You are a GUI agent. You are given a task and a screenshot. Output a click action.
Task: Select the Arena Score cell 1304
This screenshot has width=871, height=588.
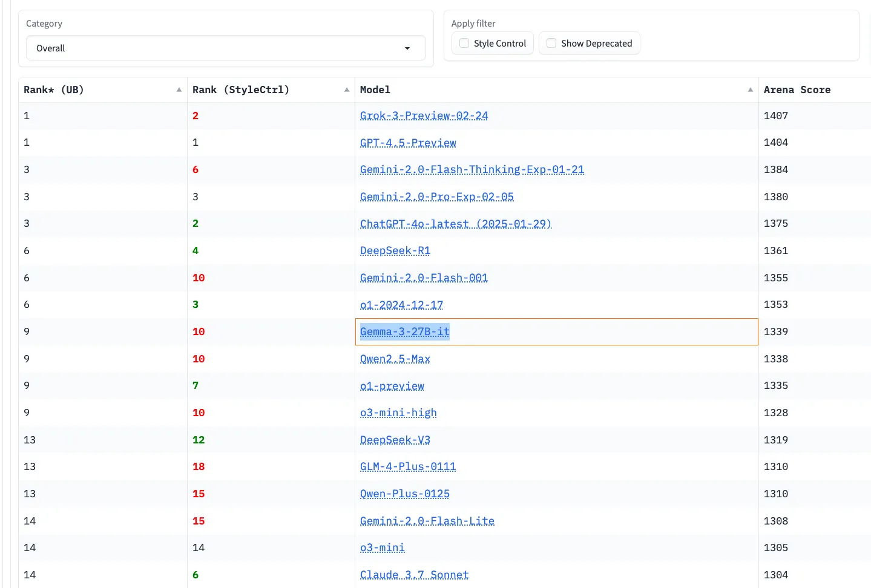(x=775, y=575)
